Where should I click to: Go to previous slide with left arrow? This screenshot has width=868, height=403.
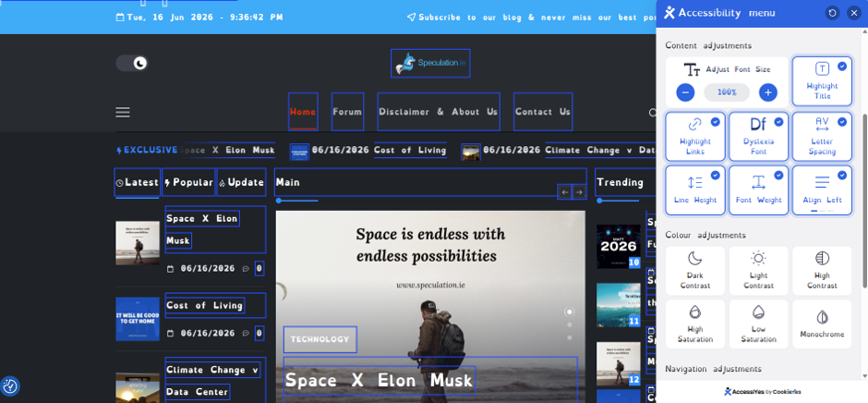coord(564,192)
